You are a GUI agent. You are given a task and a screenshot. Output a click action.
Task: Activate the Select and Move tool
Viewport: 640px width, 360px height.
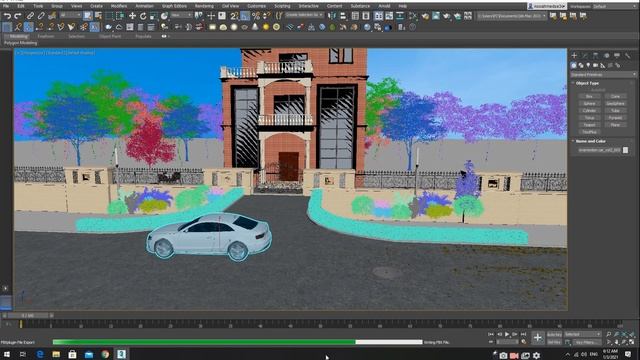click(132, 16)
